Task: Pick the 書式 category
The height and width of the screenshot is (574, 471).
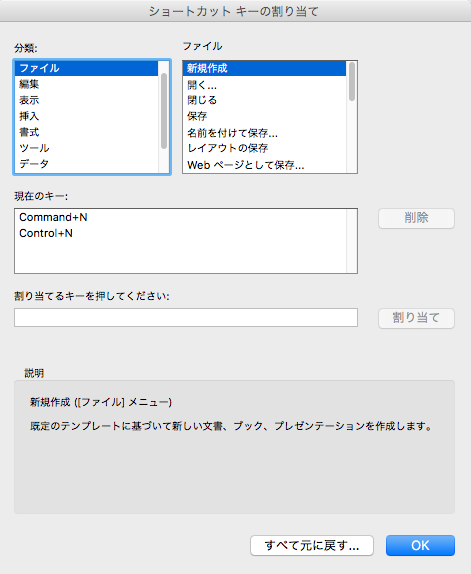Action: (x=86, y=132)
